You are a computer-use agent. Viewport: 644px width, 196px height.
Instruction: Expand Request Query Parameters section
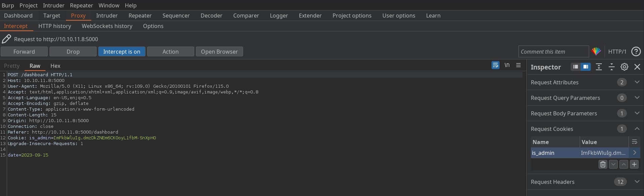[637, 97]
